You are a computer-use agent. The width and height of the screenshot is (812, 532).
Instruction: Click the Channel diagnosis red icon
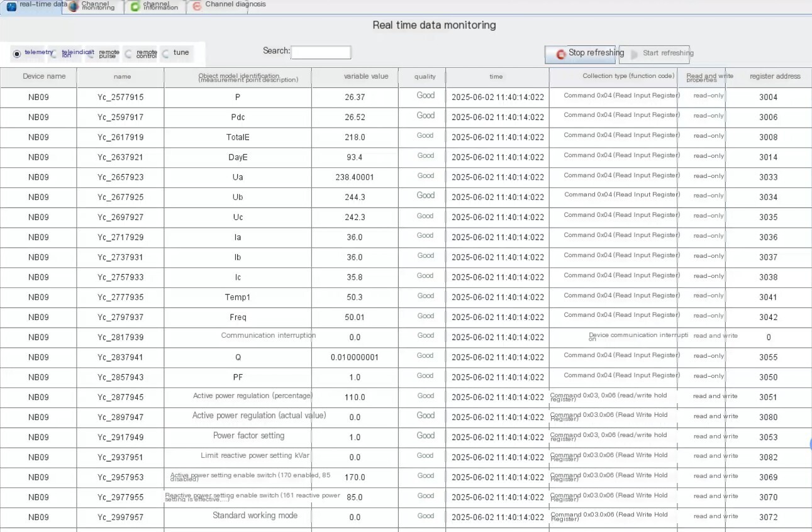[197, 6]
